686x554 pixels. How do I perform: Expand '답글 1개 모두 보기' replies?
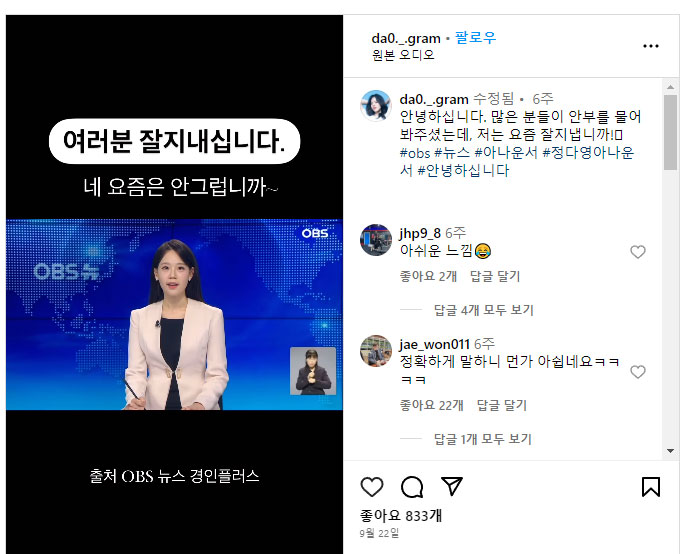coord(483,439)
